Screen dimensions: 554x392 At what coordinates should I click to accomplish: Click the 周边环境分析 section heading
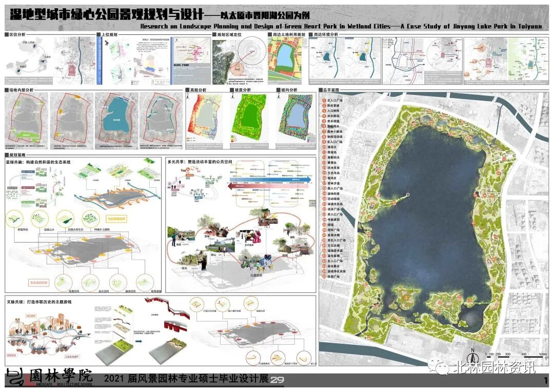326,35
